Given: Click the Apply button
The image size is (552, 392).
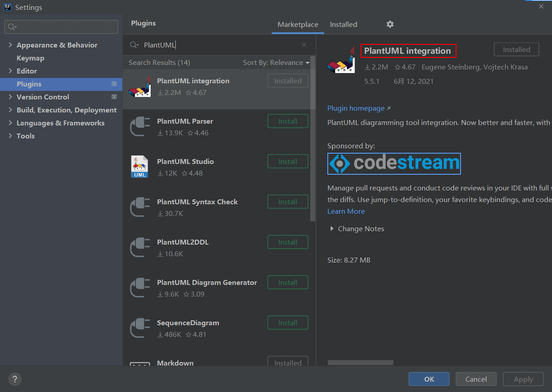Looking at the screenshot, I should pos(523,379).
